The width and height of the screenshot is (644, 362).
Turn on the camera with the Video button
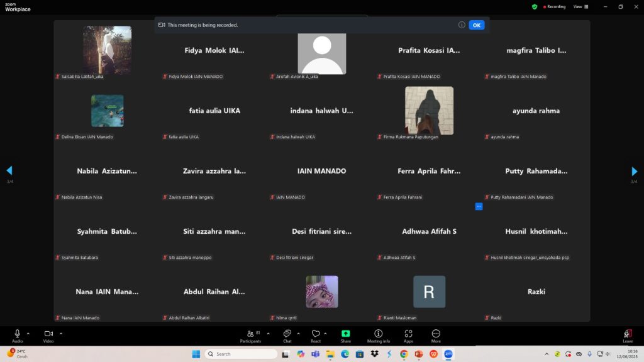tap(48, 334)
